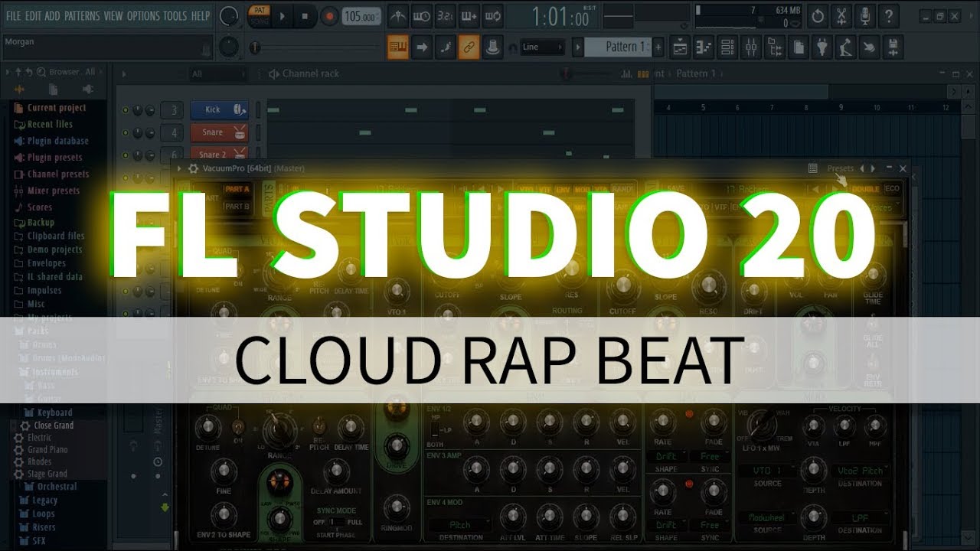Select the Snare channel button
The image size is (980, 551).
coord(219,132)
